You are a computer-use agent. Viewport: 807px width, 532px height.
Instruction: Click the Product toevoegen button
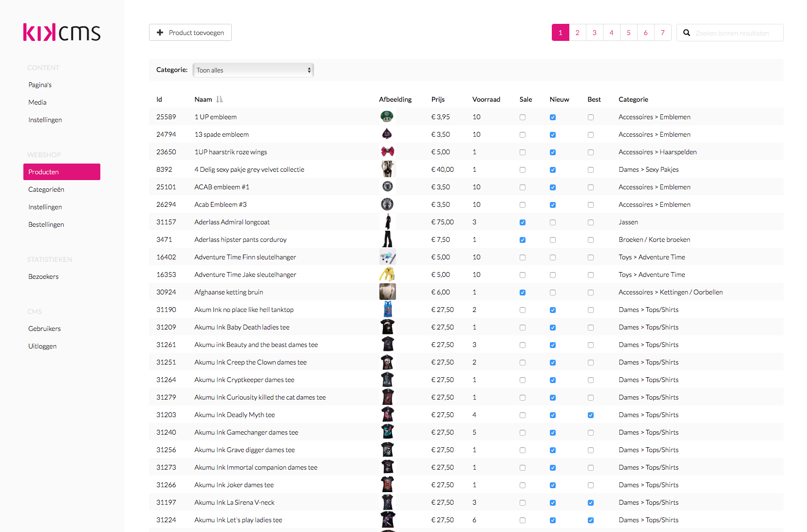pyautogui.click(x=190, y=32)
